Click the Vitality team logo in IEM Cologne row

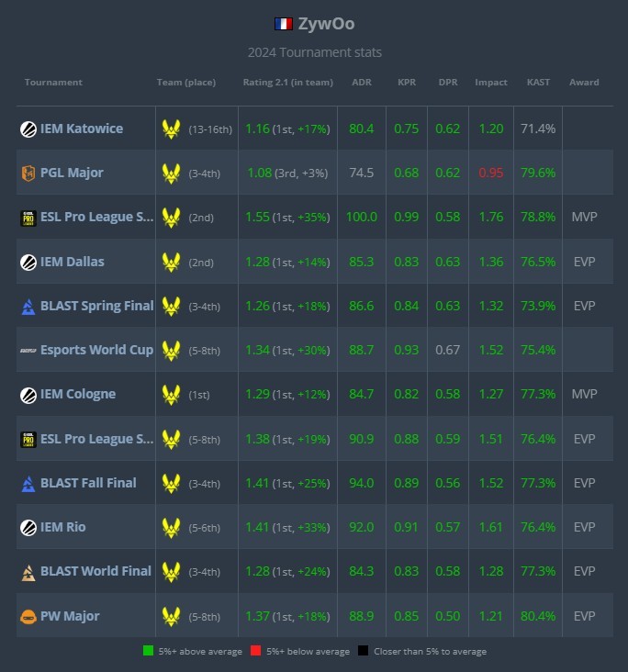click(171, 395)
